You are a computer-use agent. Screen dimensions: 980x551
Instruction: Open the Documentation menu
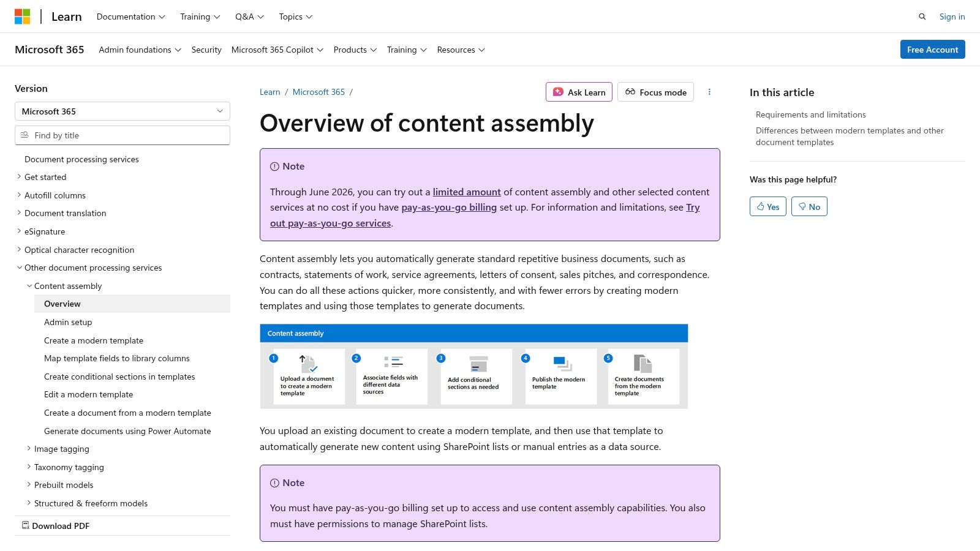[x=130, y=17]
